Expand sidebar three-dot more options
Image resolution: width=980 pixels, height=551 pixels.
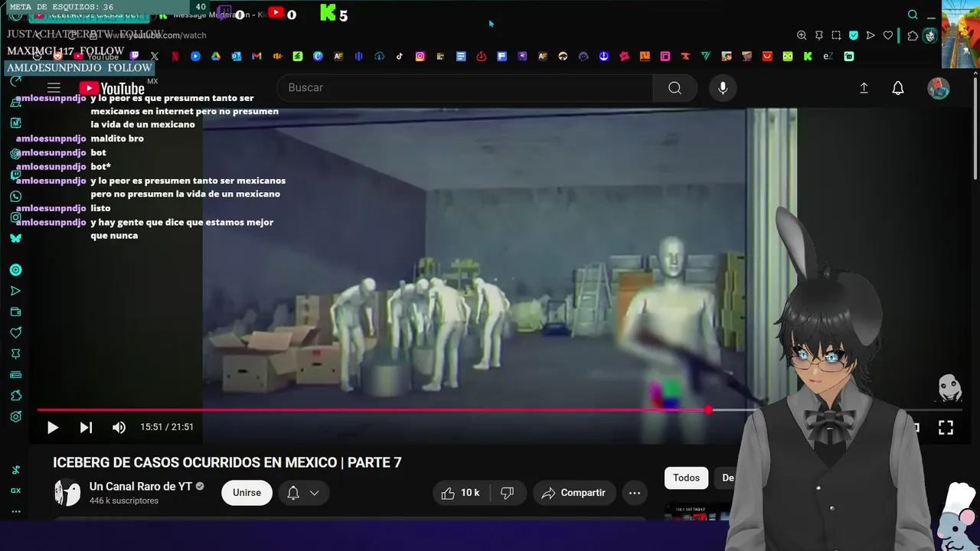15,511
